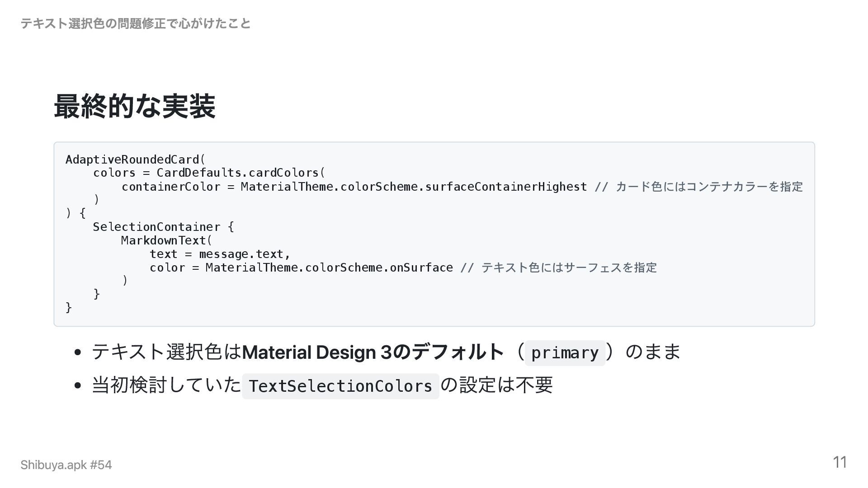Click surfaceContainerHighest in the code block

(x=506, y=187)
